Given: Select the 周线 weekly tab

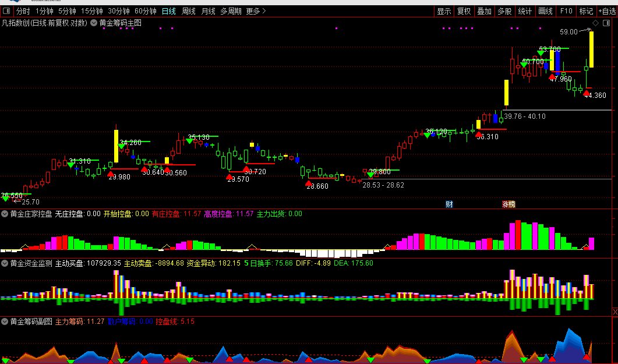Looking at the screenshot, I should click(188, 11).
